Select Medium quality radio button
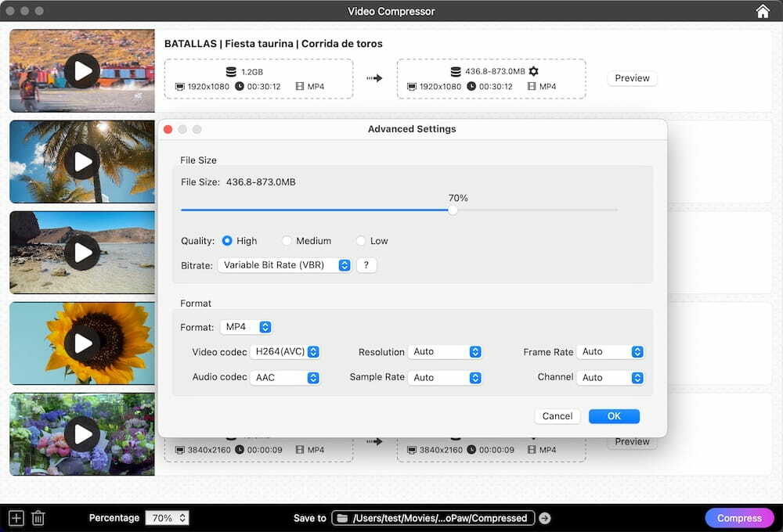Image resolution: width=783 pixels, height=532 pixels. pyautogui.click(x=287, y=241)
